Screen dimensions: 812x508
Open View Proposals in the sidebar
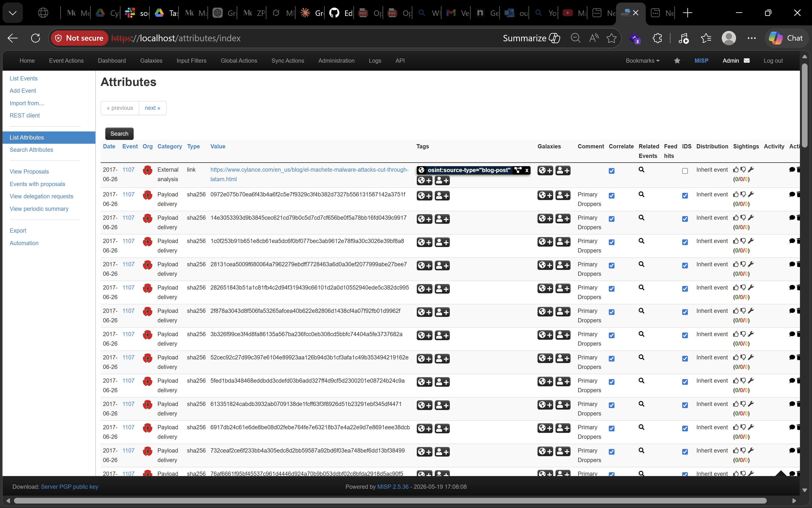pyautogui.click(x=29, y=172)
